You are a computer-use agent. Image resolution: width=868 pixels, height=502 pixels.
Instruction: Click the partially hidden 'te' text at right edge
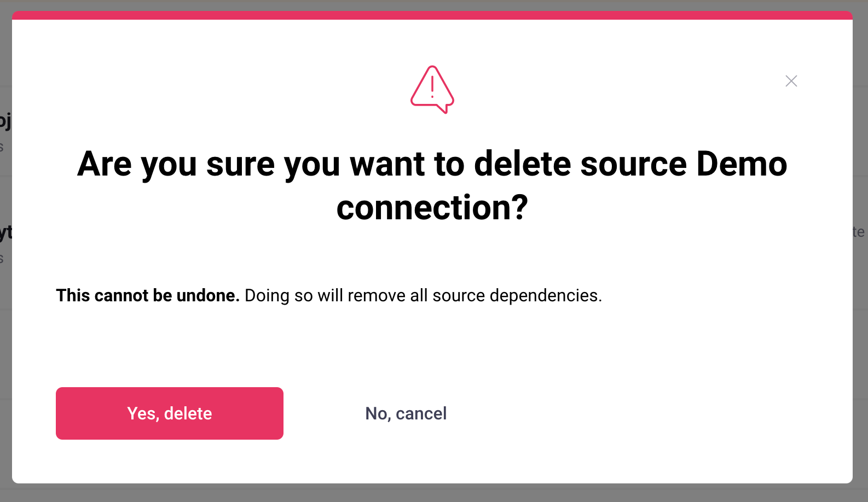click(x=859, y=232)
